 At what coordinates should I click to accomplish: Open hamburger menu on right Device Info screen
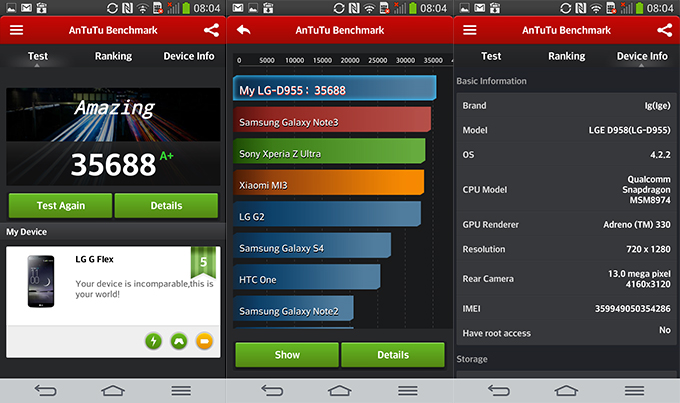click(470, 30)
